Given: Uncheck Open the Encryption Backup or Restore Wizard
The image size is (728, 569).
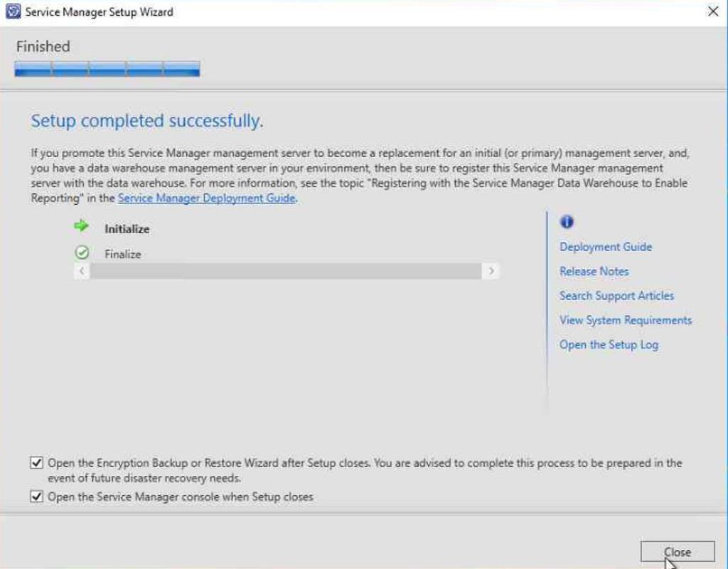Looking at the screenshot, I should [x=36, y=462].
